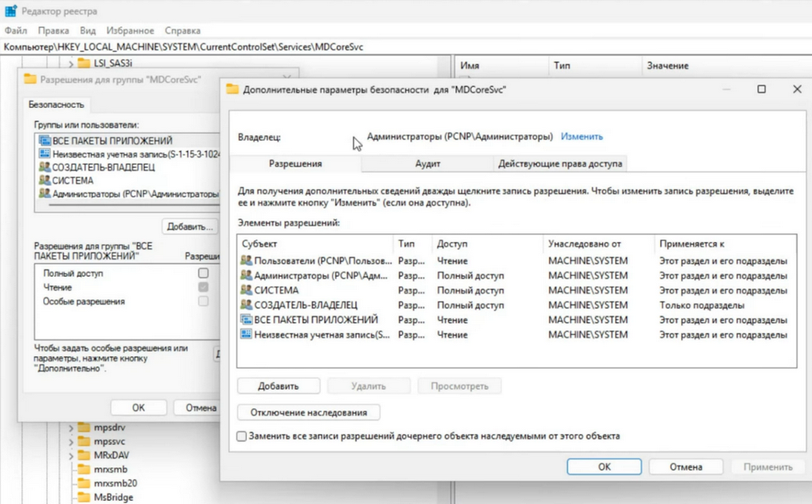
Task: Click the Registry Editor icon in title bar
Action: pyautogui.click(x=11, y=11)
